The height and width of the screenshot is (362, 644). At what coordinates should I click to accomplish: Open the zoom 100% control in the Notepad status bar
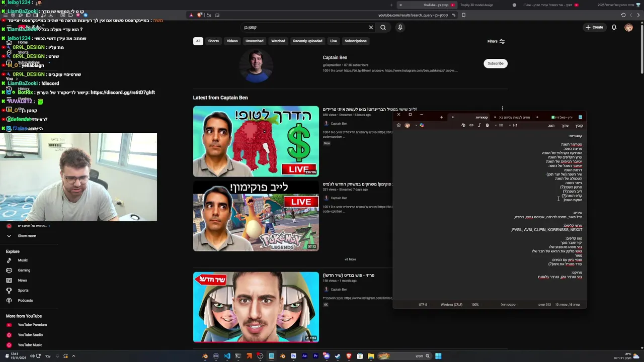click(475, 305)
